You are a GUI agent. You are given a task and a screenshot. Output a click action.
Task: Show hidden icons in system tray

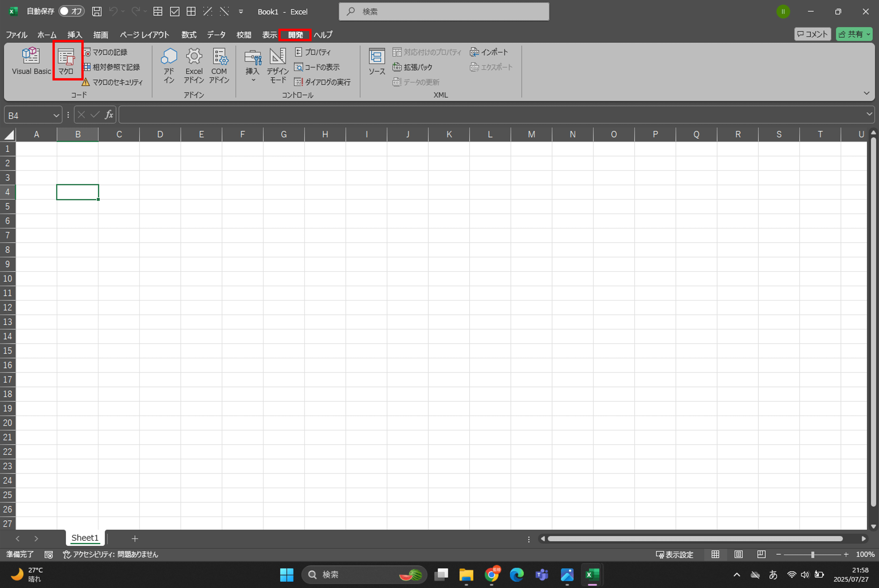(x=736, y=574)
